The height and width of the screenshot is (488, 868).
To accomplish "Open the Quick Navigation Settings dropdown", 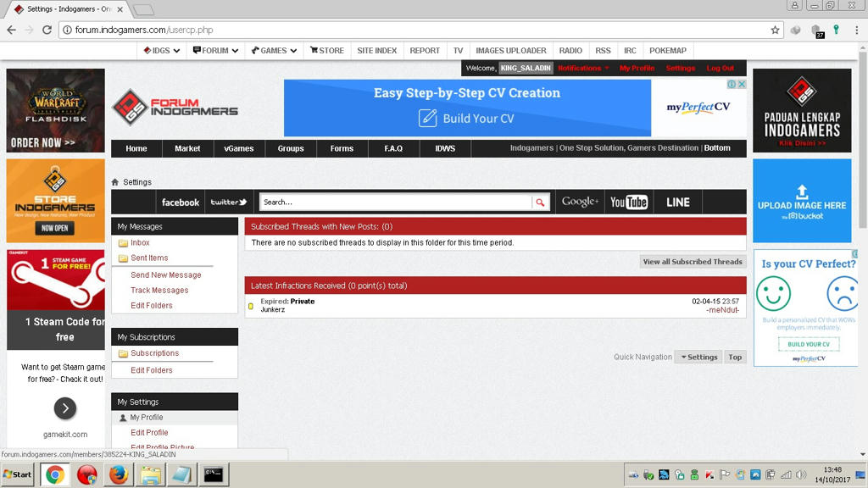I will click(x=699, y=357).
